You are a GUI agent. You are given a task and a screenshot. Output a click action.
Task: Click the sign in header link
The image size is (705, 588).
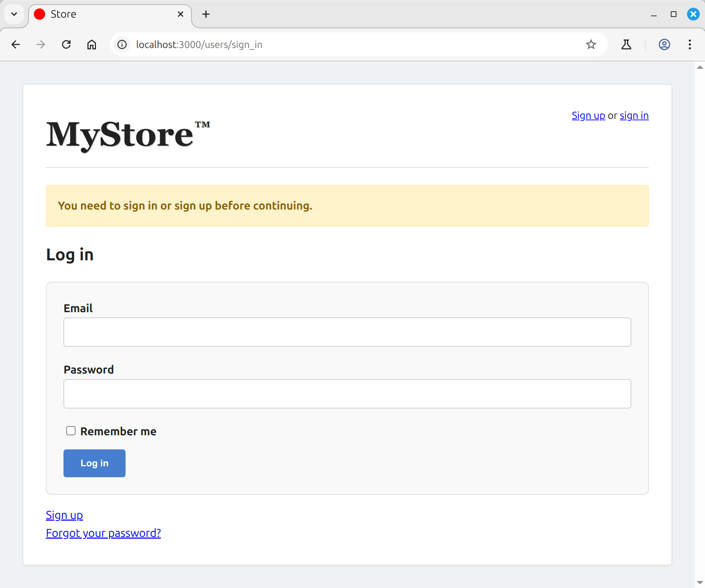coord(634,116)
